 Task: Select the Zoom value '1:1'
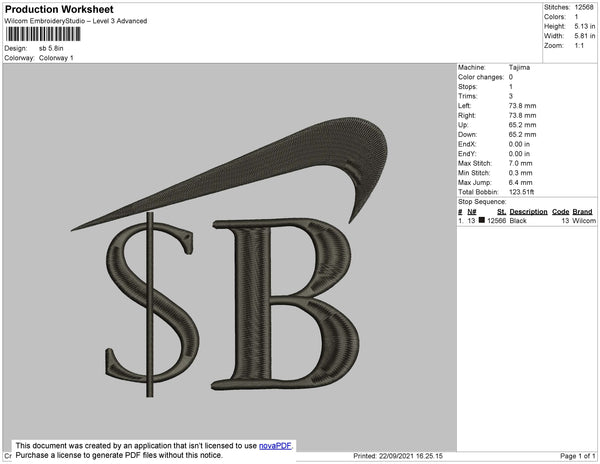(x=579, y=46)
